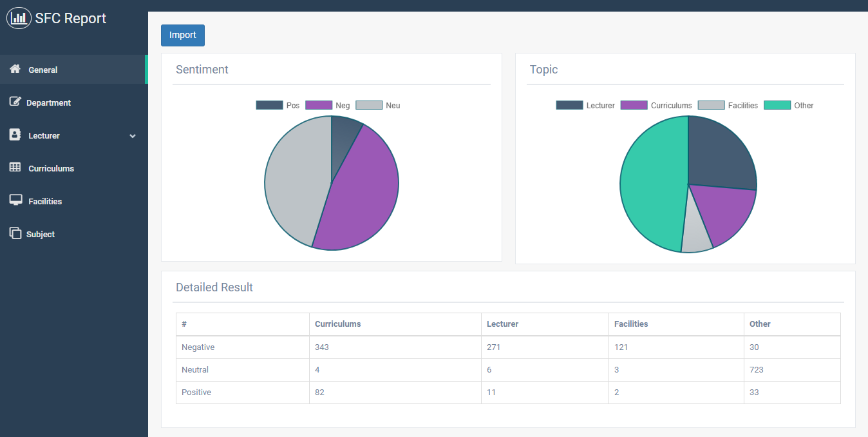Click the 343 Negative Curriculums cell

tap(395, 347)
